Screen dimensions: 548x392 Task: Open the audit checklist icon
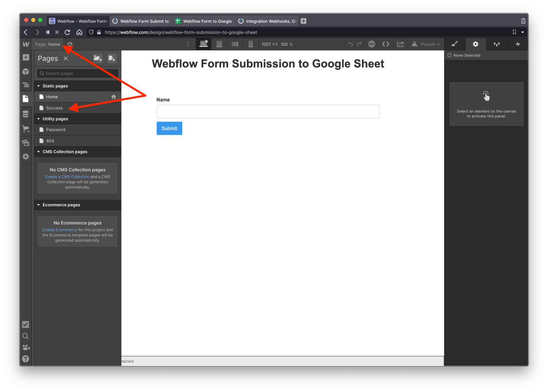[x=26, y=325]
